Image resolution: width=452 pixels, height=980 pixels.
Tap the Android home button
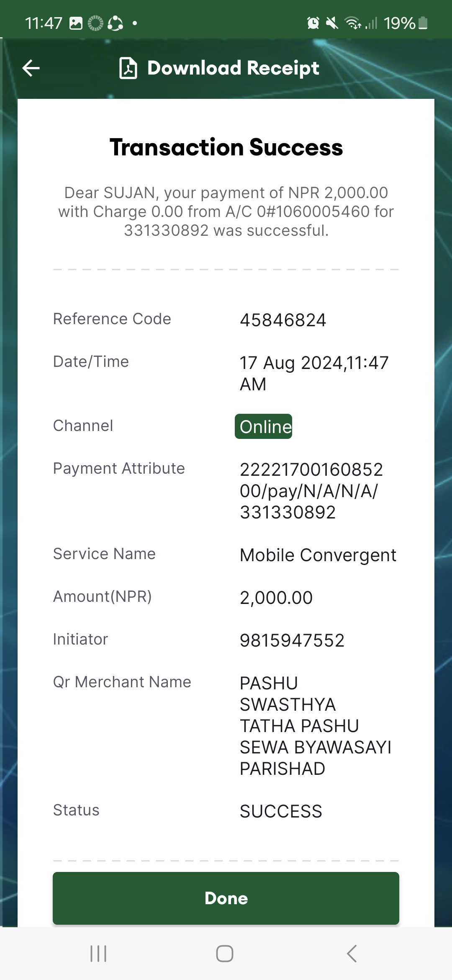coord(225,954)
